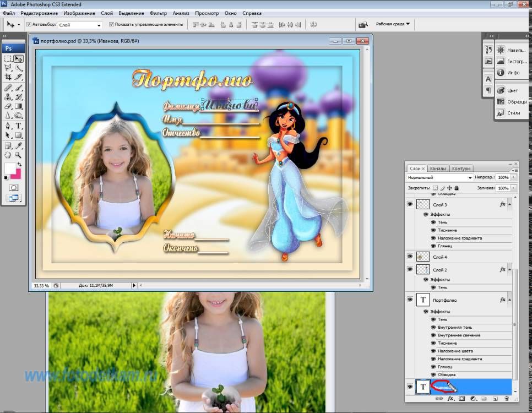The width and height of the screenshot is (532, 413).
Task: Select the Eraser tool
Action: (8, 106)
